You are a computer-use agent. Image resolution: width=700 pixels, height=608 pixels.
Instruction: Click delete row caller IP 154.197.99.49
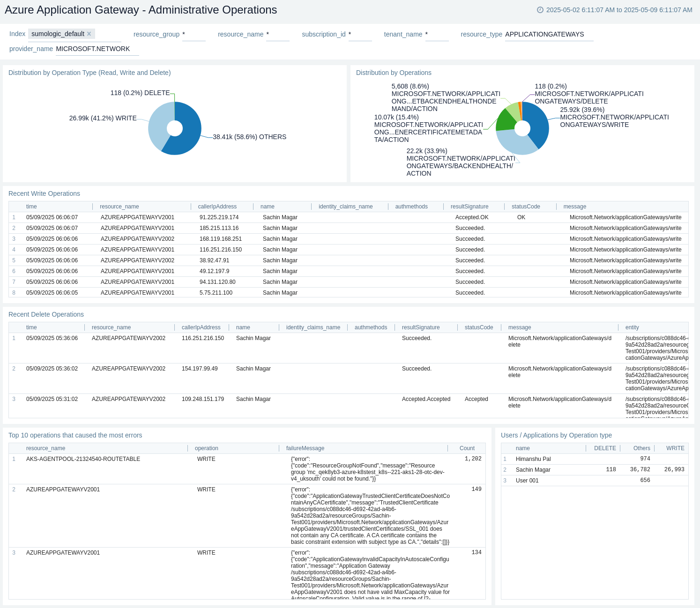point(200,369)
